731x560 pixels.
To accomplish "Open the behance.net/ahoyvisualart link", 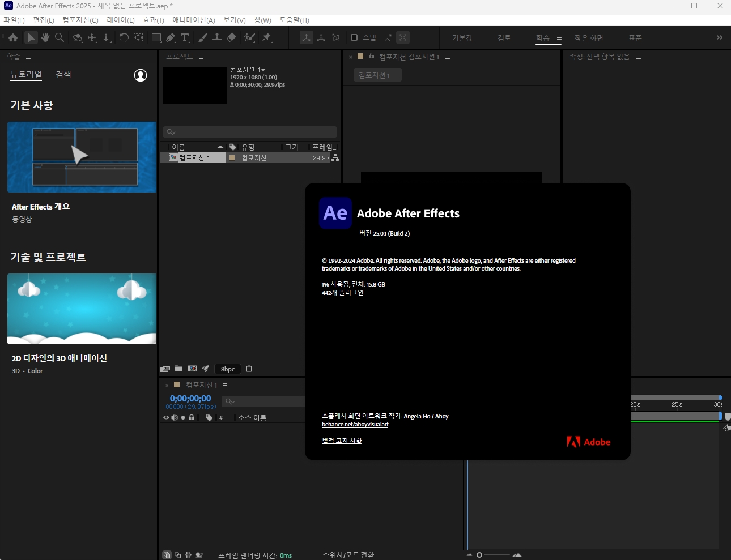I will pyautogui.click(x=355, y=425).
